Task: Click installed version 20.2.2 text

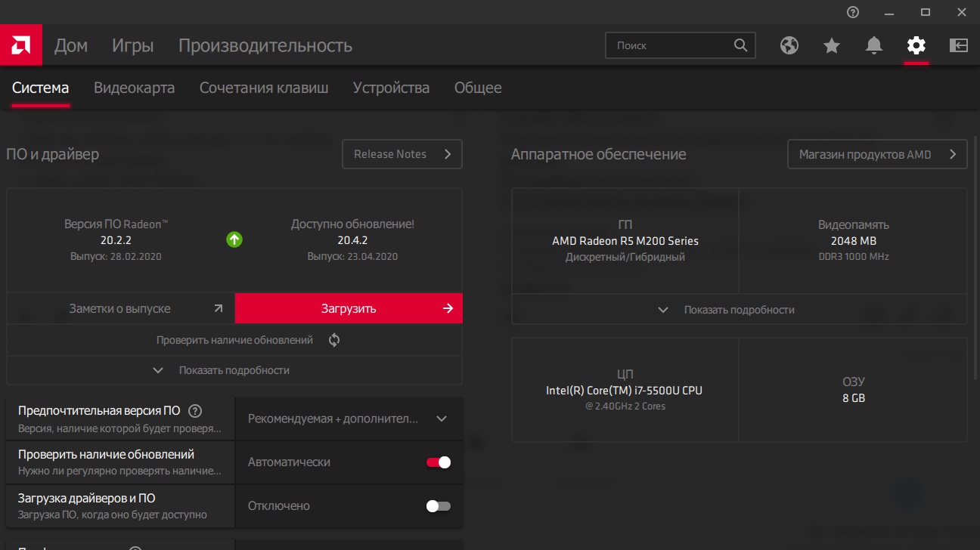Action: (116, 240)
